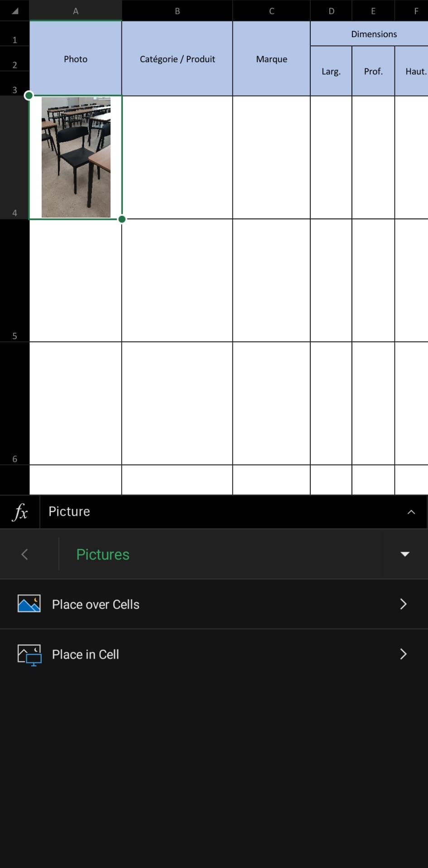The height and width of the screenshot is (868, 428).
Task: Grab the top-left selection handle
Action: click(x=29, y=96)
